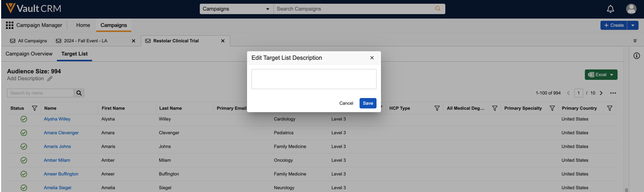This screenshot has width=644, height=192.
Task: Open the app launcher grid icon
Action: (10, 25)
